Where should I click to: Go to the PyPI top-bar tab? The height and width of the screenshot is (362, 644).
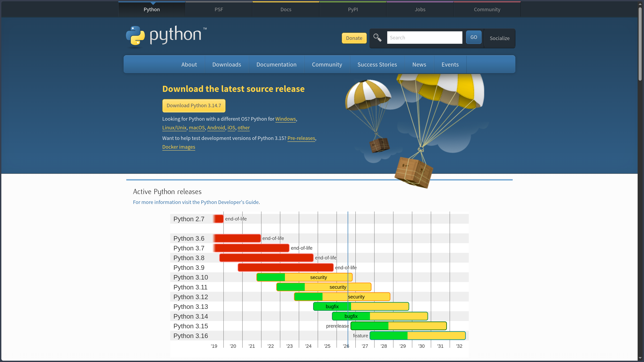click(x=353, y=10)
